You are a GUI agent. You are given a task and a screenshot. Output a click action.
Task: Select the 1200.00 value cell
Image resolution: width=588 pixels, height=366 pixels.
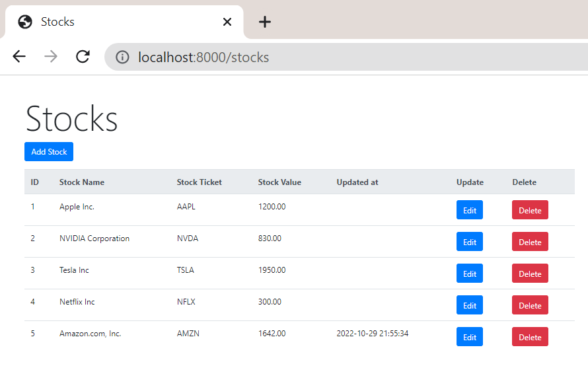click(272, 207)
